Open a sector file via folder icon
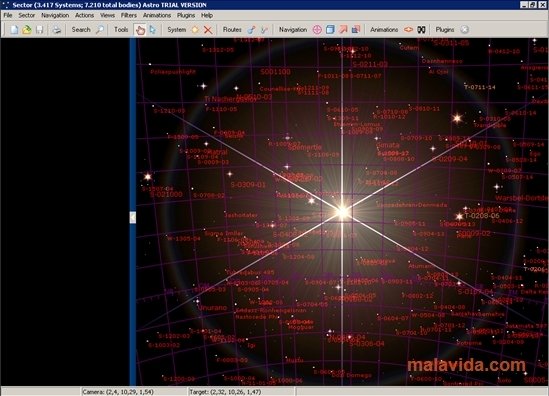 point(27,30)
